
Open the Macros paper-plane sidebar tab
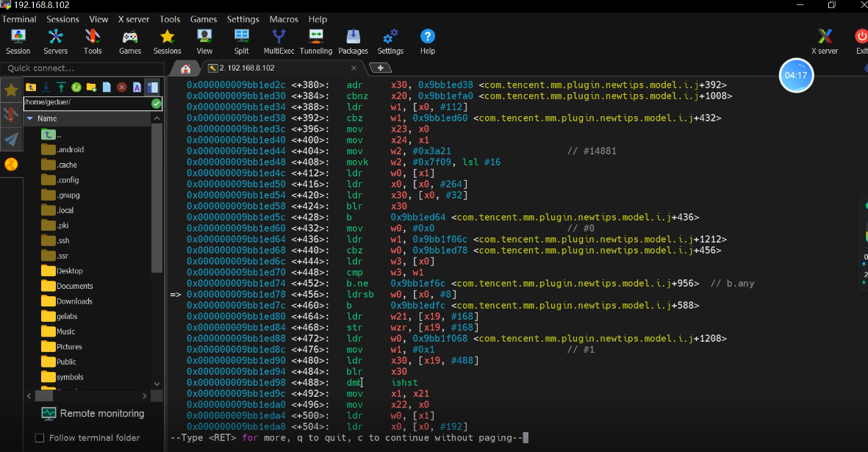click(x=11, y=139)
